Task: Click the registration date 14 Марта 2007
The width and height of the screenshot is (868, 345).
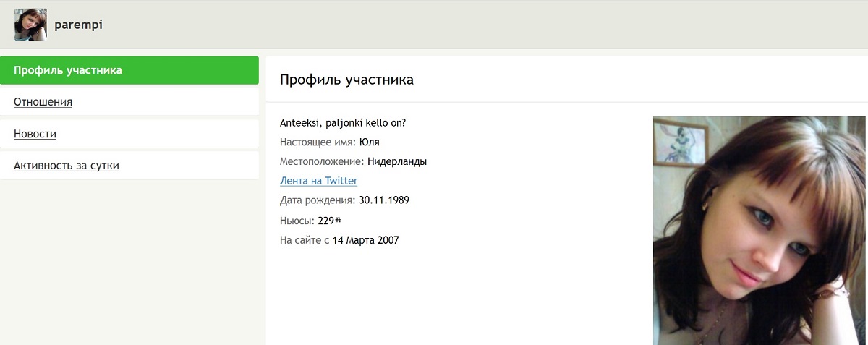Action: [365, 240]
